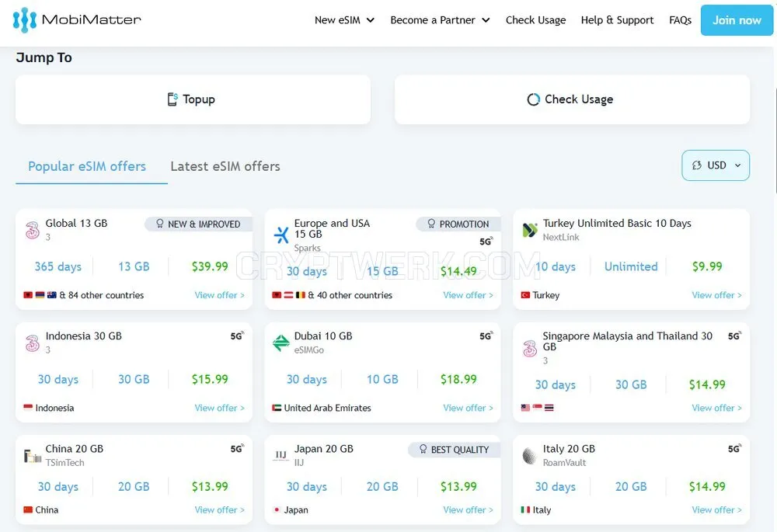Image resolution: width=777 pixels, height=532 pixels.
Task: Click the PROMOTION badge
Action: point(458,224)
